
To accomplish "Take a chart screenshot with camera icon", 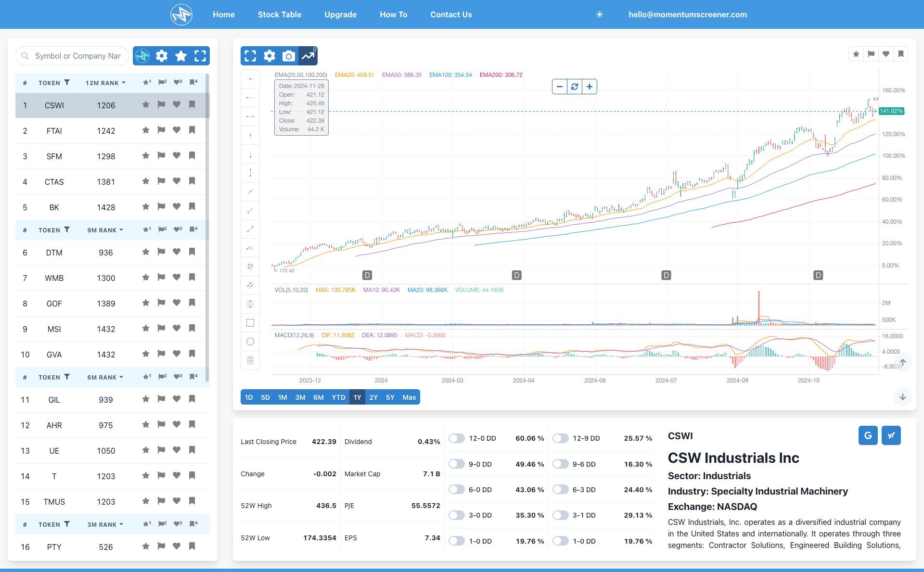I will point(289,56).
